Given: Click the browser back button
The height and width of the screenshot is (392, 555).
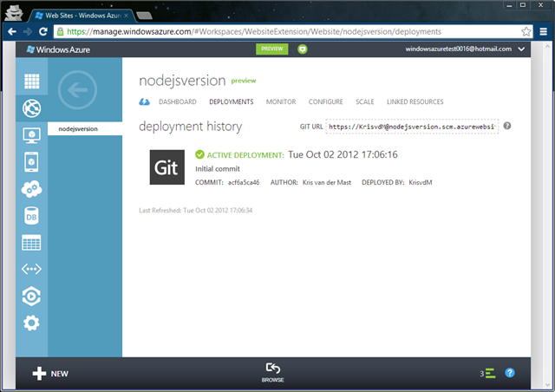Looking at the screenshot, I should point(11,31).
